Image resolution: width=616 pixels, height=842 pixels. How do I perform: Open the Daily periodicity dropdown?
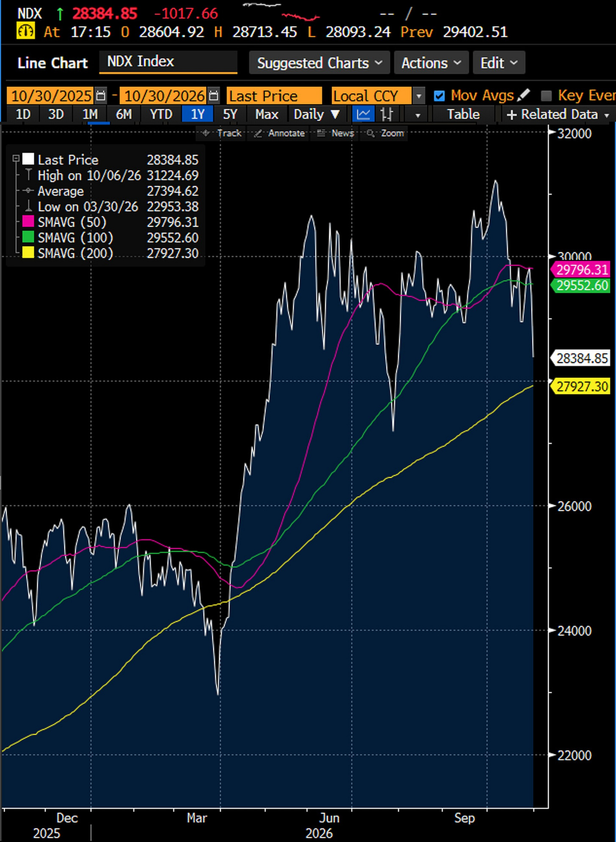pyautogui.click(x=317, y=114)
